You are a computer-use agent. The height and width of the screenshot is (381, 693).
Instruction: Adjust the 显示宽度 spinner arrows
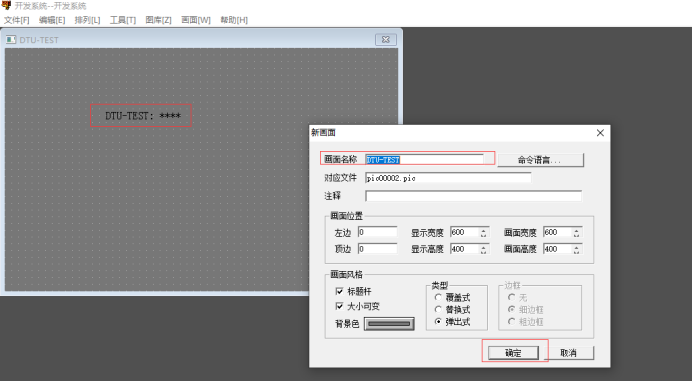[484, 232]
